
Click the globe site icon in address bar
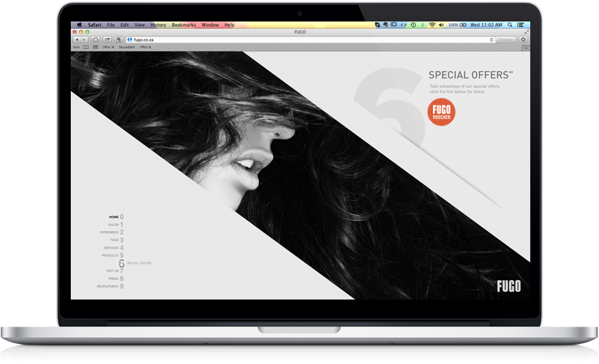[130, 40]
